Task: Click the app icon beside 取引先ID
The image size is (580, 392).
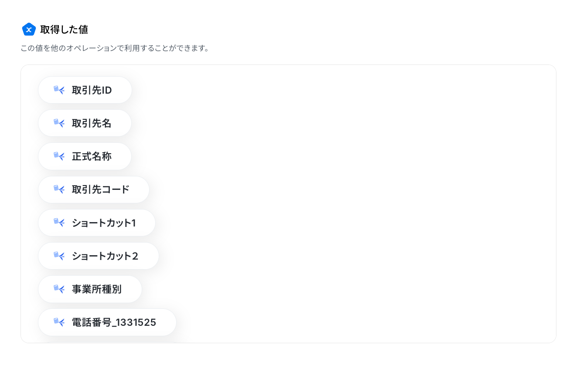Action: coord(59,90)
